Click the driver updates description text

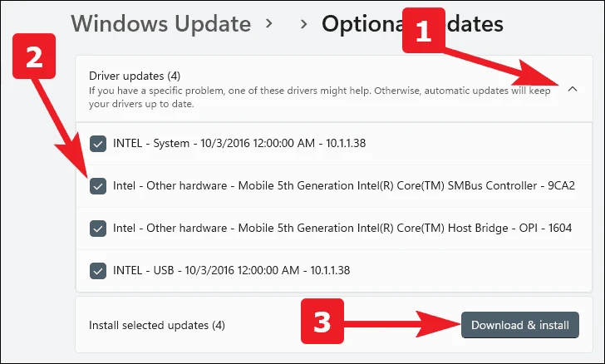[x=319, y=97]
